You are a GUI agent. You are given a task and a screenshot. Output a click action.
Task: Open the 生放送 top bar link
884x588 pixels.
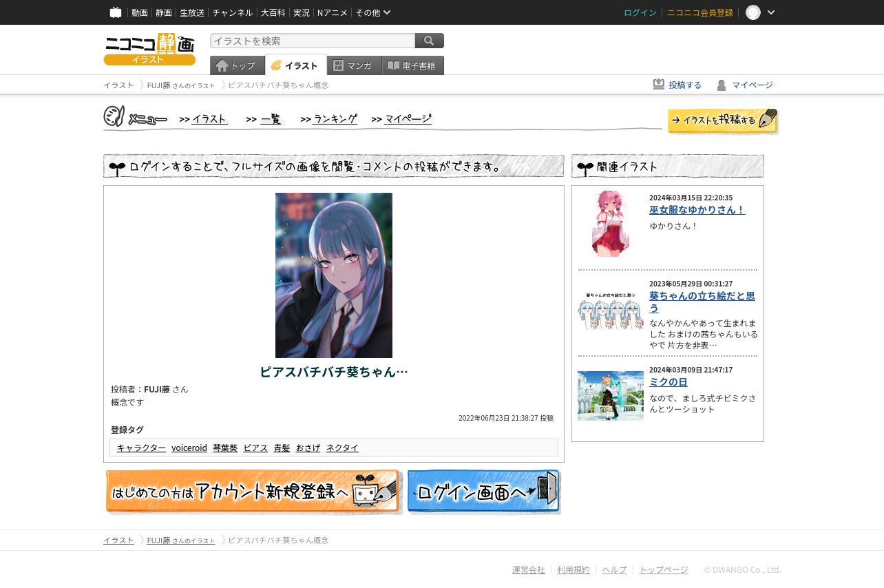(192, 12)
